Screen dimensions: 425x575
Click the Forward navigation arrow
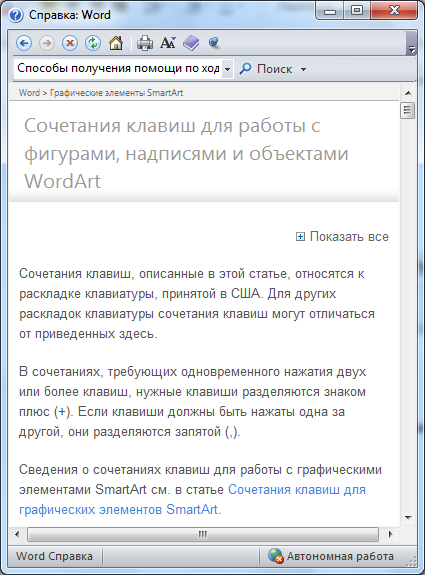[47, 43]
